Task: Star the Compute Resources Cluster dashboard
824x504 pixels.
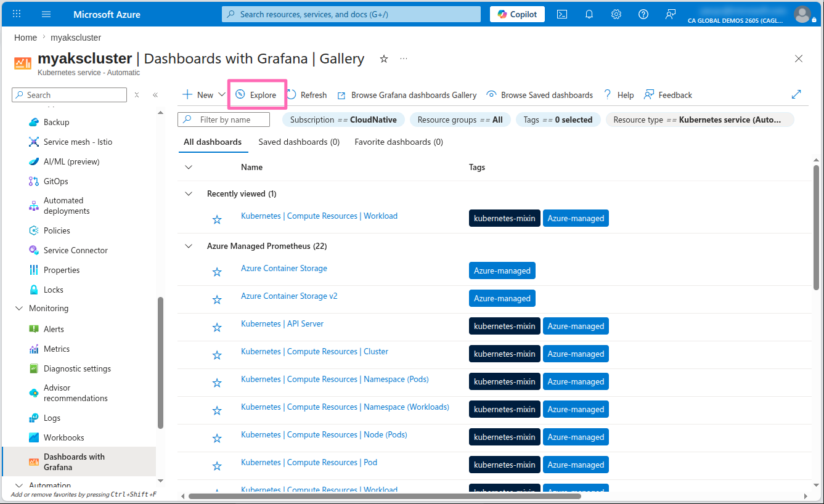Action: (217, 355)
